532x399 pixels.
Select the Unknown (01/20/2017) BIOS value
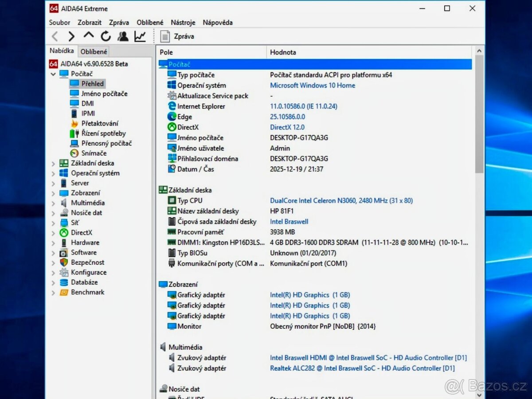(x=303, y=253)
